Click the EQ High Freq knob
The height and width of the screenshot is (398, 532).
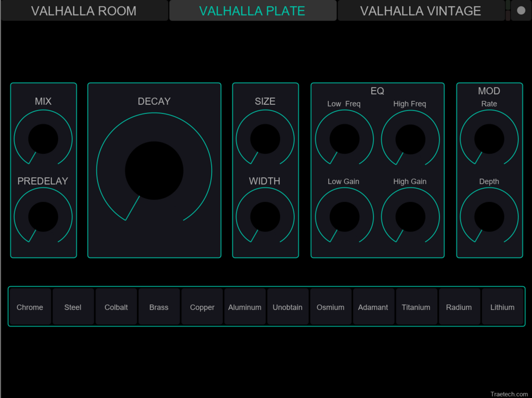pos(410,139)
